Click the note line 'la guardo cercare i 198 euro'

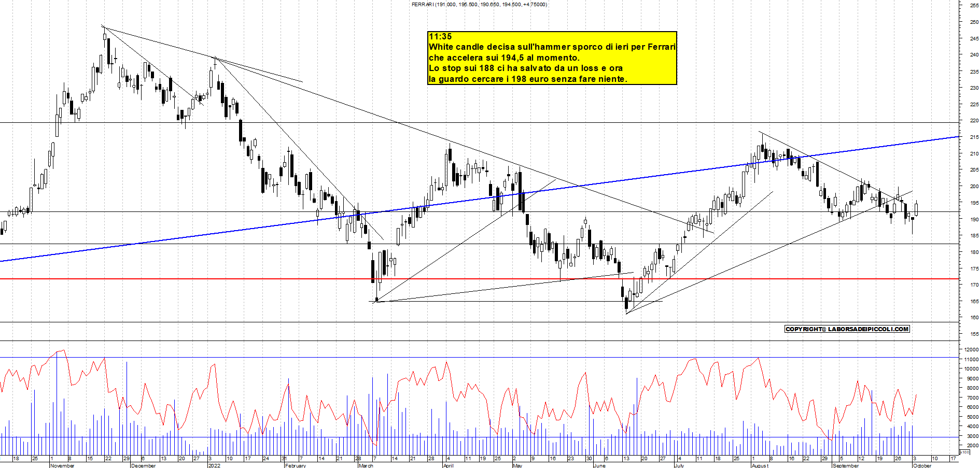(528, 79)
